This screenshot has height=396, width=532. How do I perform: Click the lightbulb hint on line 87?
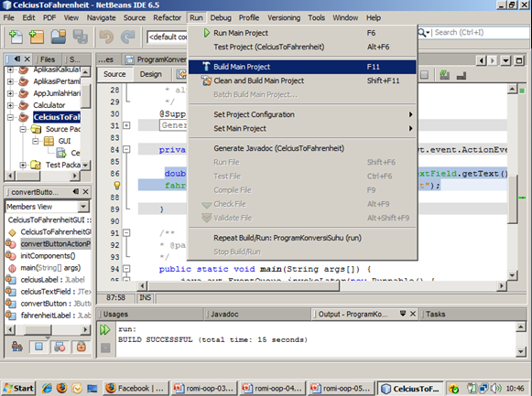(x=116, y=185)
